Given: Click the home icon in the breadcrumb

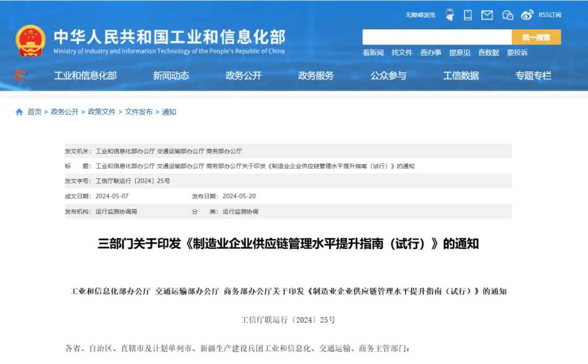Looking at the screenshot, I should click(18, 112).
